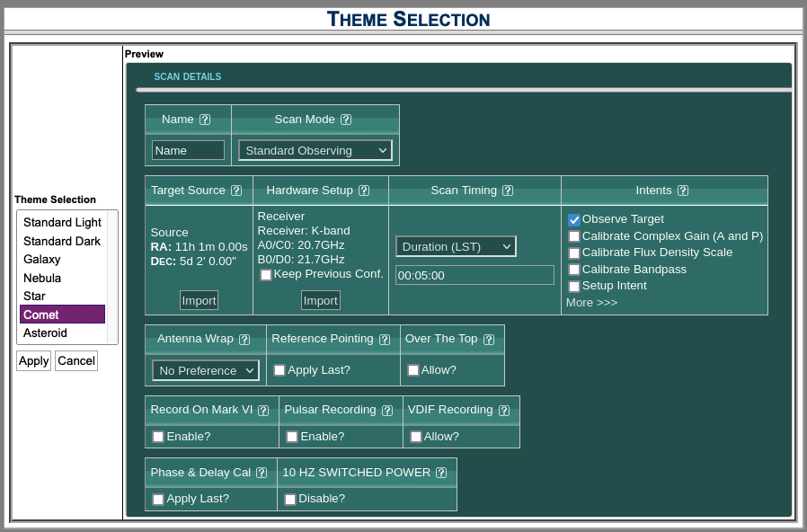Click the help icon next to Name
Screen dimensions: 807x532
(x=205, y=120)
